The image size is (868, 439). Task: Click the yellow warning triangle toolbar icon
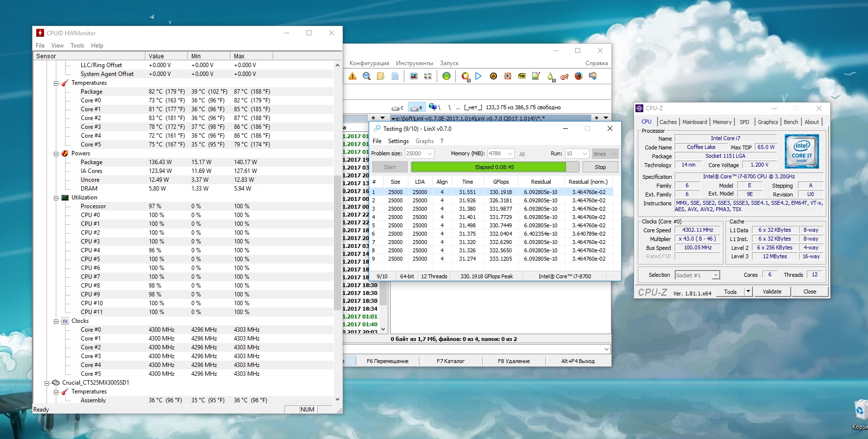(x=352, y=76)
